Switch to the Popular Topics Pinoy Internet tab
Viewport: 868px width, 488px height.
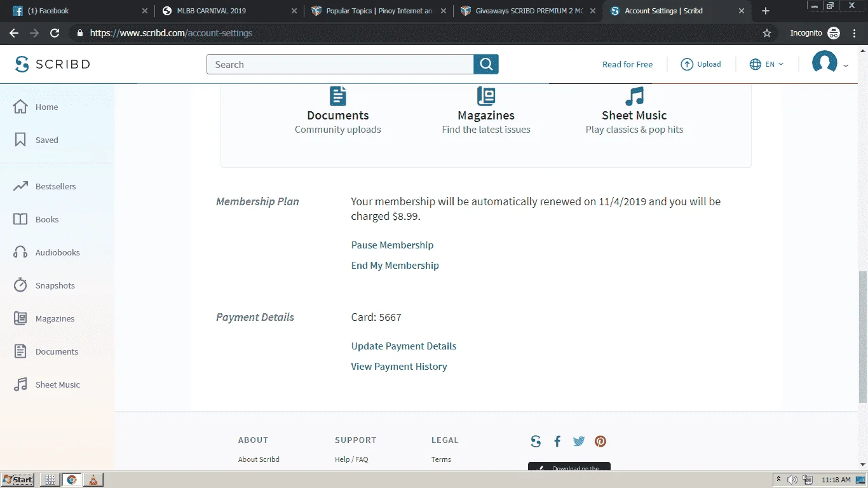pos(378,11)
